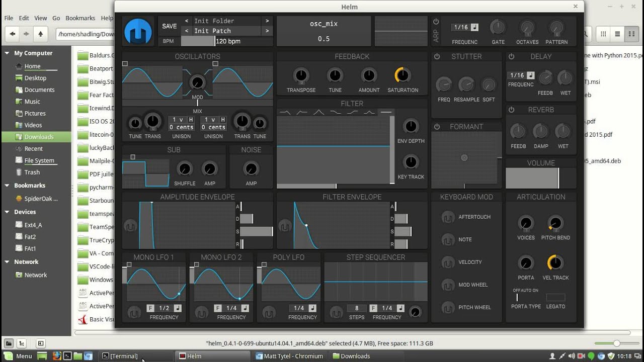644x362 pixels.
Task: Click the filter Env Depth knob
Action: click(x=411, y=126)
